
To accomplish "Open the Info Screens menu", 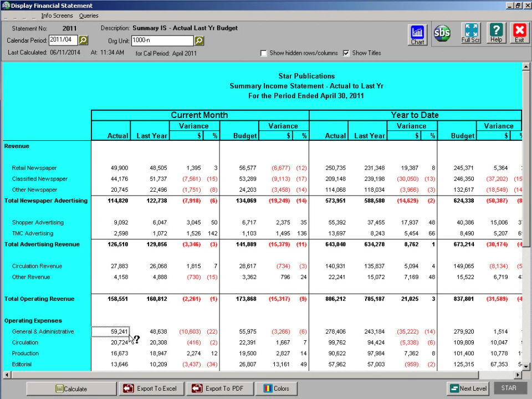I will pyautogui.click(x=57, y=16).
